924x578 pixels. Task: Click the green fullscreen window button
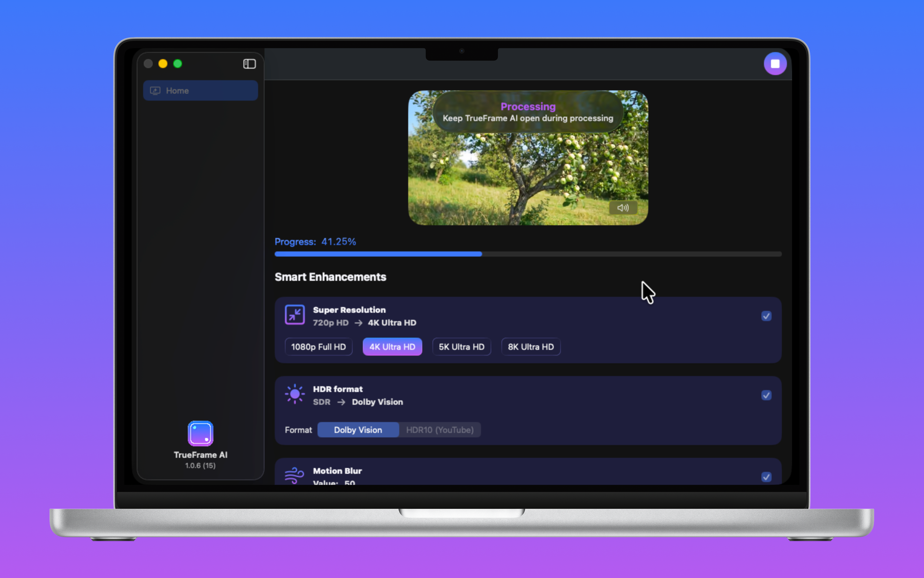point(177,64)
